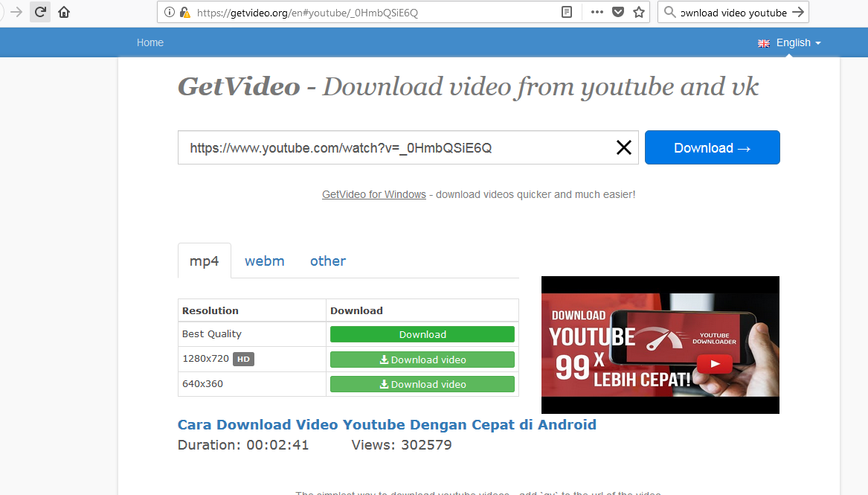Toggle reader view icon in address bar
Screen dimensions: 868x495
pos(566,12)
